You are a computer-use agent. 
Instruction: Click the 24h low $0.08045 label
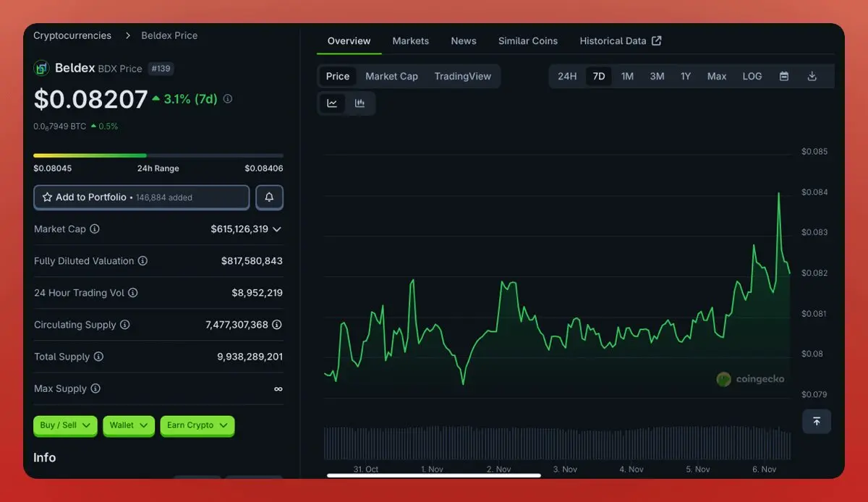pyautogui.click(x=52, y=169)
